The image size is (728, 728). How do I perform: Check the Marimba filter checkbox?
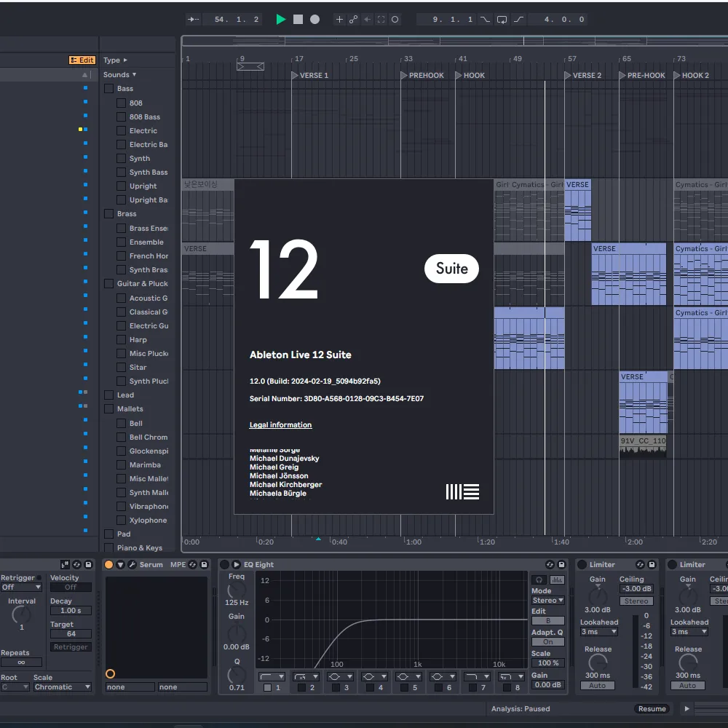[x=121, y=464]
